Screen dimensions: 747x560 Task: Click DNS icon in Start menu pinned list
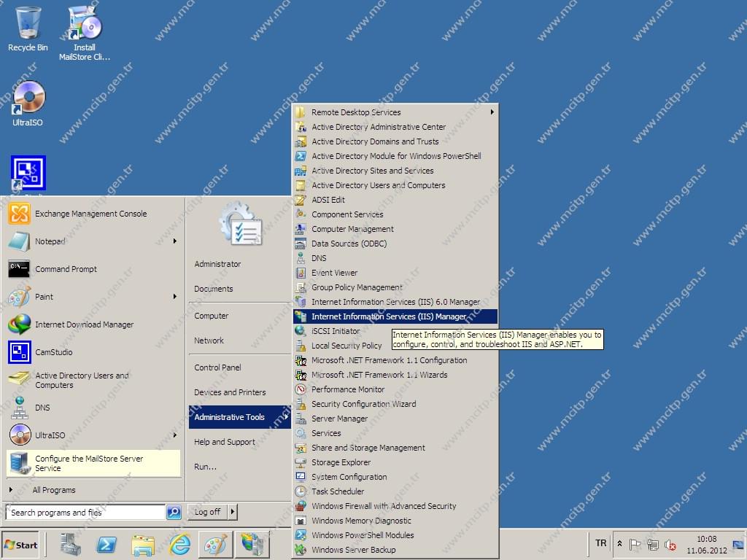tap(20, 408)
